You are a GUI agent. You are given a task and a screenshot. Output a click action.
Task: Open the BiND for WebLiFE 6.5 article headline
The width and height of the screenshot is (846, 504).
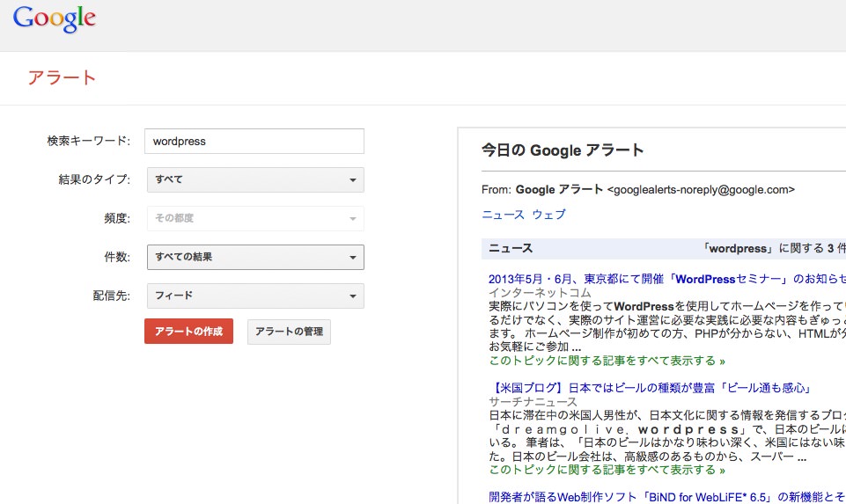pos(667,497)
